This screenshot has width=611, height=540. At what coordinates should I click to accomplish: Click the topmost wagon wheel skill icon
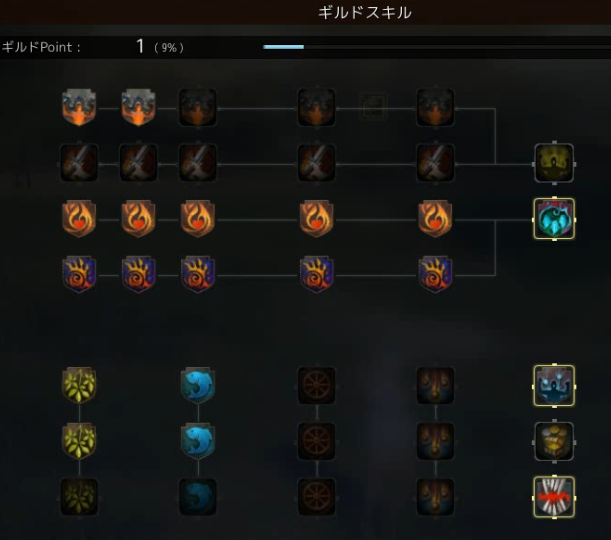(x=317, y=385)
